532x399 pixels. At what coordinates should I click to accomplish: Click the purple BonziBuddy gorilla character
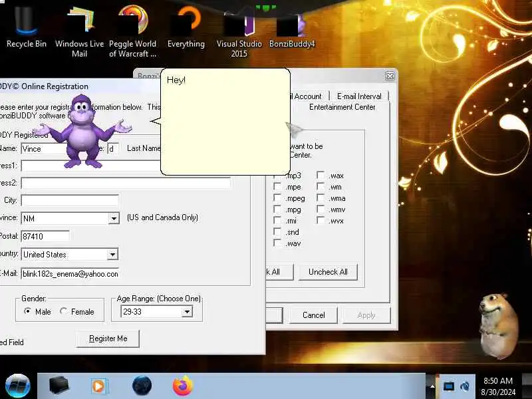click(x=82, y=132)
